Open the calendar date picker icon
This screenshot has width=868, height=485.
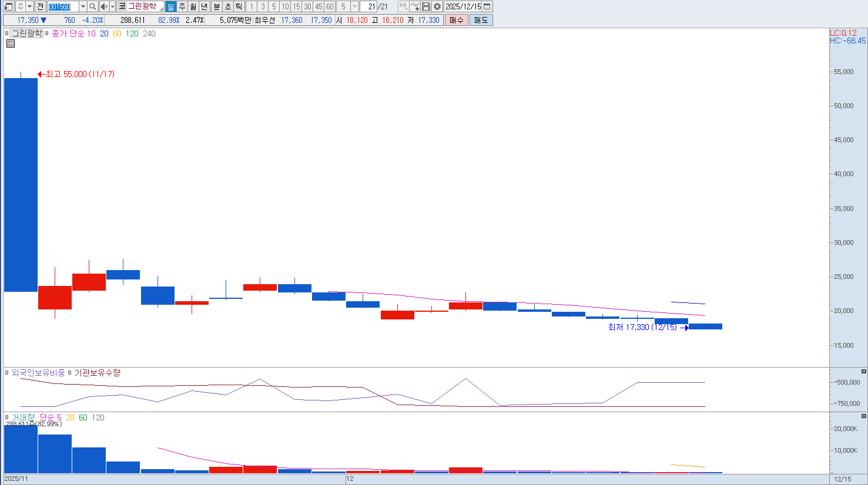487,6
